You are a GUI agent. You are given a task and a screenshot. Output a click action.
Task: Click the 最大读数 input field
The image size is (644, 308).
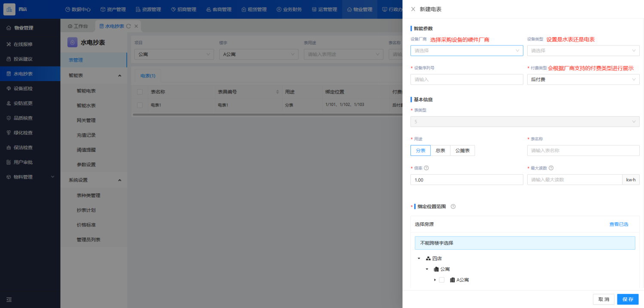tap(575, 180)
